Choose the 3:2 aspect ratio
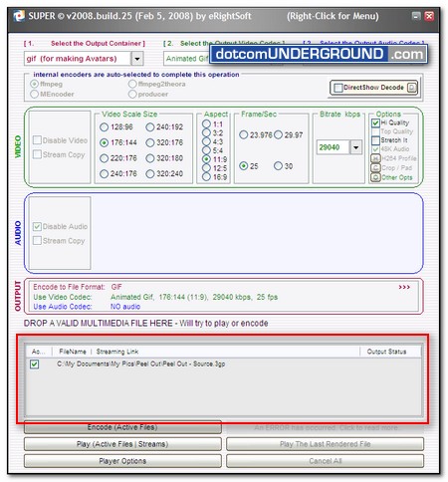This screenshot has width=448, height=482. point(206,132)
